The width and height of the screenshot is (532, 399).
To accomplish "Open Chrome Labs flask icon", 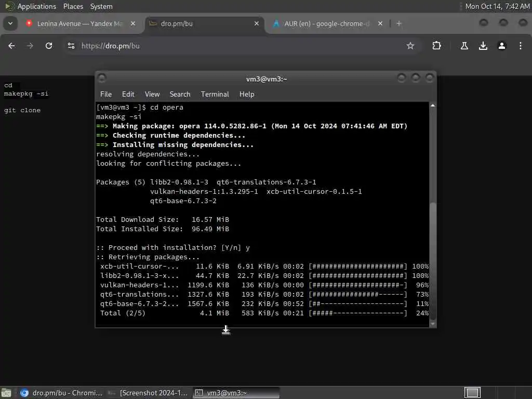I will (464, 46).
